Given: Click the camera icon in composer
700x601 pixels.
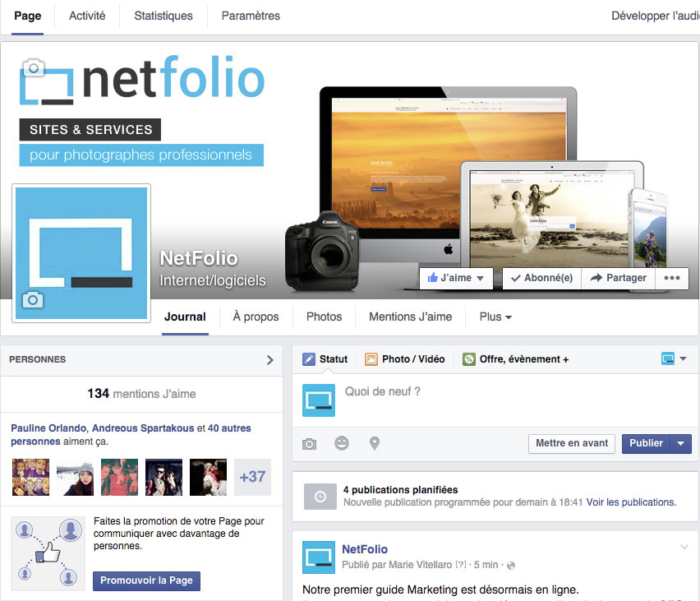Looking at the screenshot, I should pyautogui.click(x=309, y=444).
